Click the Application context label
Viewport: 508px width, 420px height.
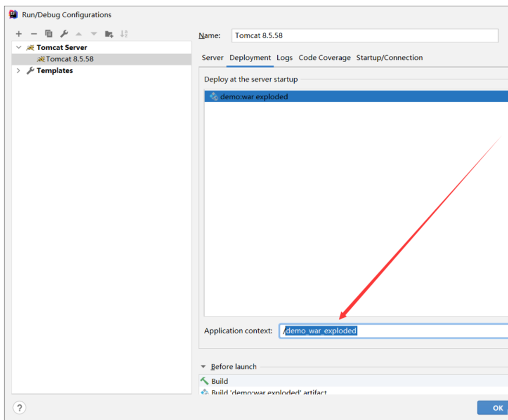[x=238, y=331]
